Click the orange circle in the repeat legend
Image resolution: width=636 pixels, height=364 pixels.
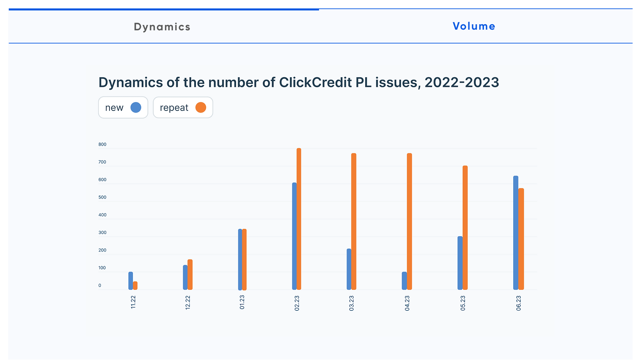click(x=201, y=108)
